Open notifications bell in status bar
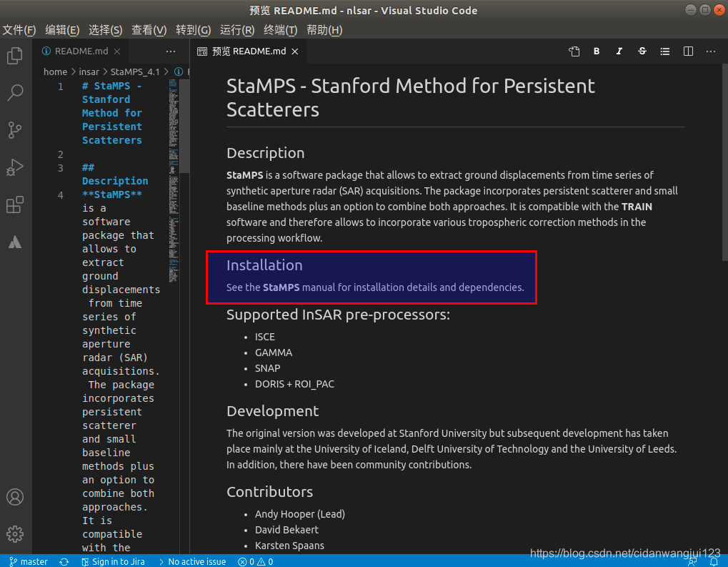728x567 pixels. pyautogui.click(x=714, y=561)
